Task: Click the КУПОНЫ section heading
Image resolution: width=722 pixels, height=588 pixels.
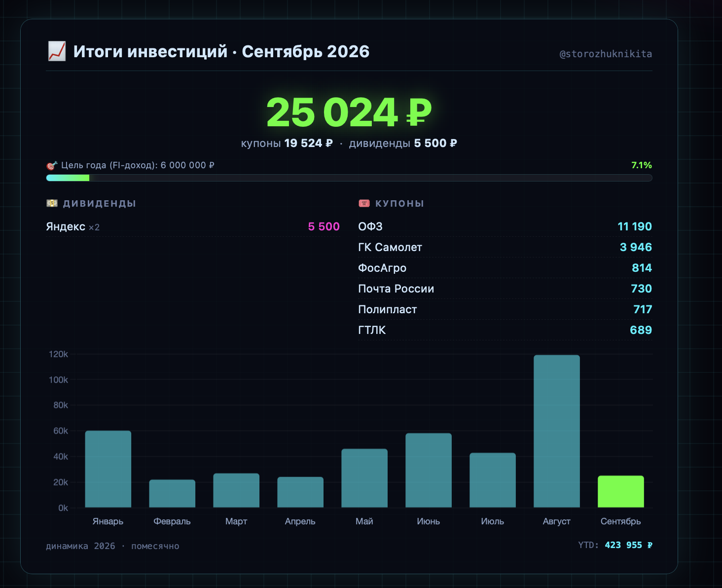Action: click(x=399, y=203)
